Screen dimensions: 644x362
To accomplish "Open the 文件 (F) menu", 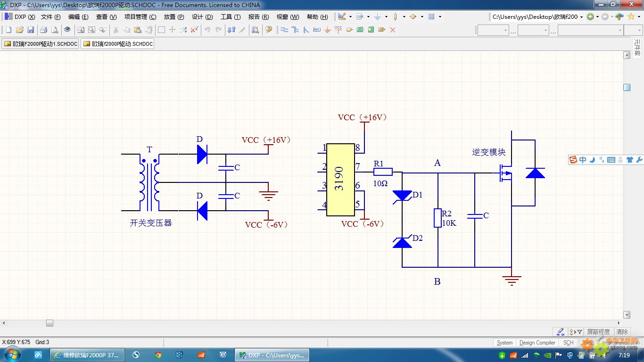I will point(51,16).
